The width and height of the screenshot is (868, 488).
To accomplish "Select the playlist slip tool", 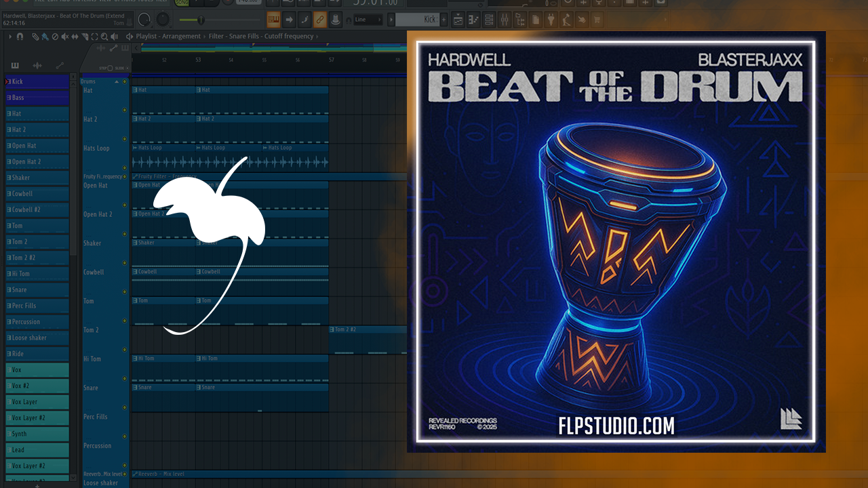I will click(75, 37).
